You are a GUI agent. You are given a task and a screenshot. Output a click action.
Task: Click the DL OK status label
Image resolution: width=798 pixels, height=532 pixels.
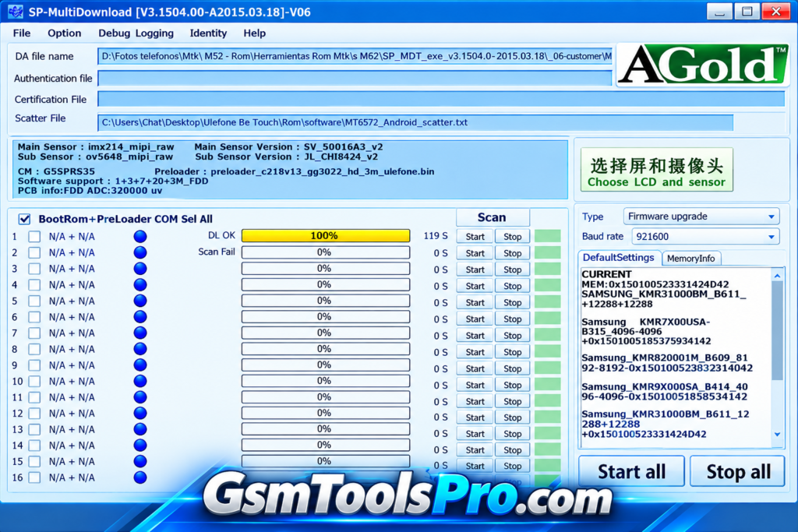point(221,235)
